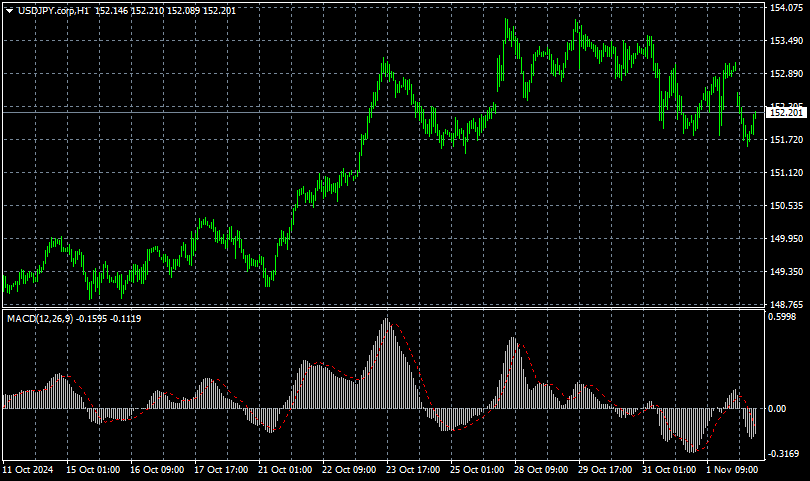Viewport: 810px width, 481px height.
Task: Click the 0.00 MACD scale label
Action: click(x=777, y=409)
